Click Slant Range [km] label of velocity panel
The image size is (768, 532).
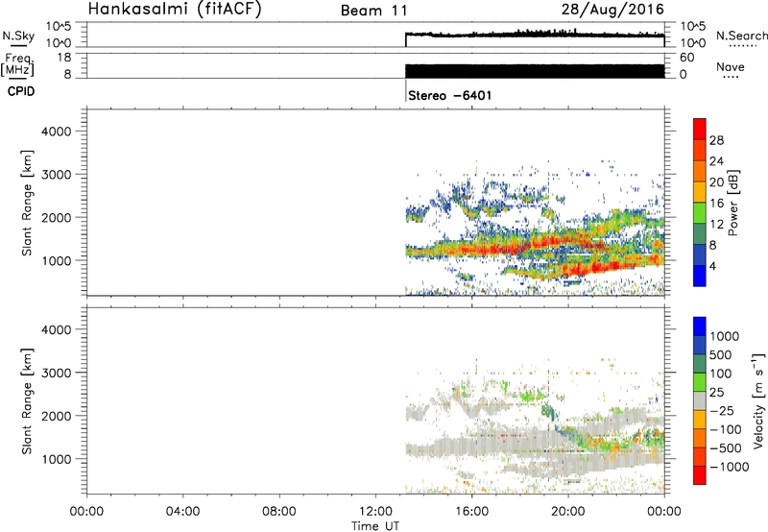point(27,400)
